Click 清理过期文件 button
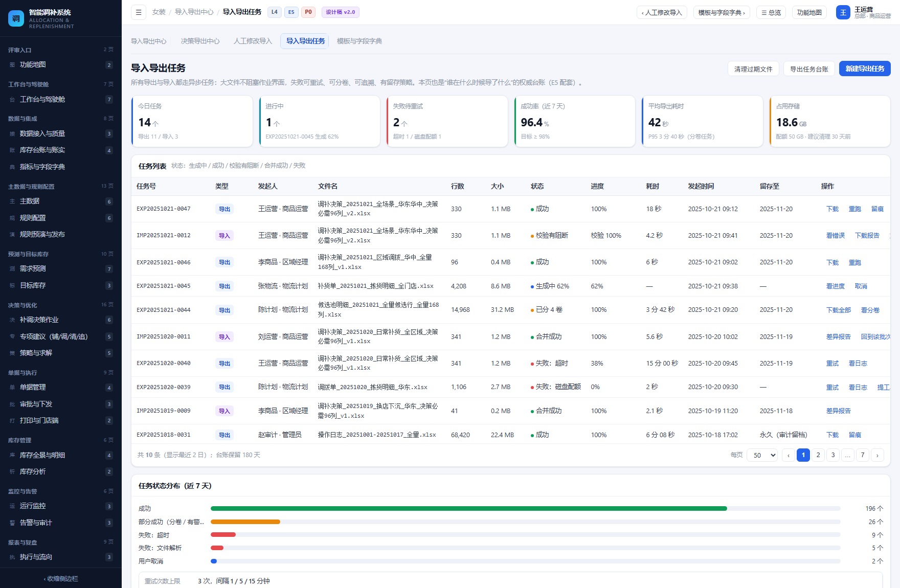This screenshot has width=900, height=588. [753, 69]
